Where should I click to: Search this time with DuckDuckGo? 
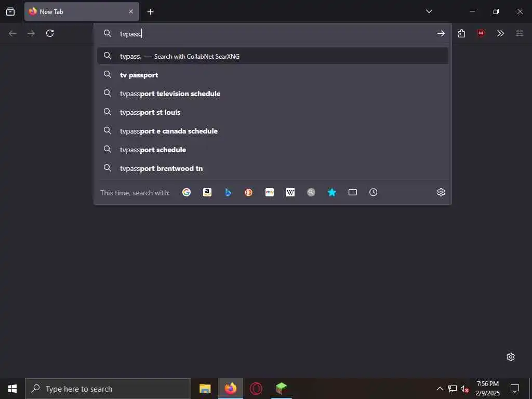coord(249,192)
